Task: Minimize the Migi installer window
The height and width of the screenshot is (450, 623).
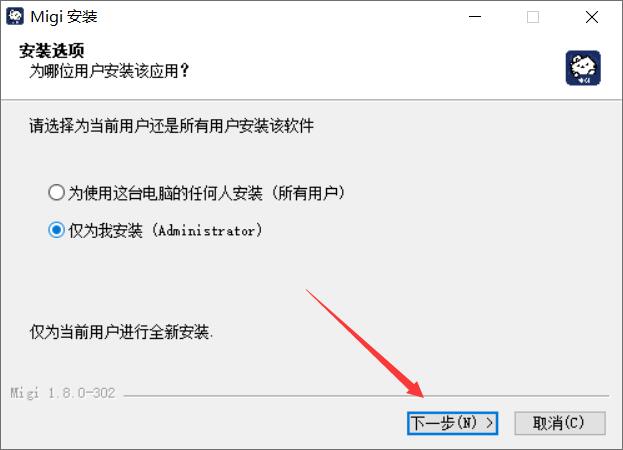Action: 475,17
